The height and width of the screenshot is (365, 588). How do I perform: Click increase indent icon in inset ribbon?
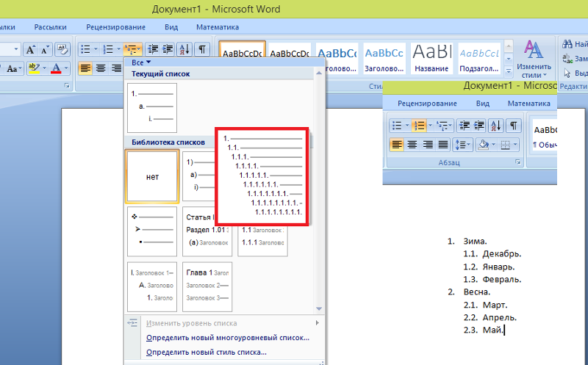coord(479,126)
